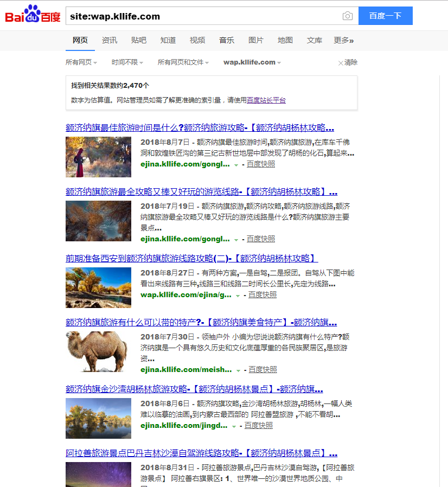448x487 pixels.
Task: Click the camel thumbnail image
Action: point(98,351)
